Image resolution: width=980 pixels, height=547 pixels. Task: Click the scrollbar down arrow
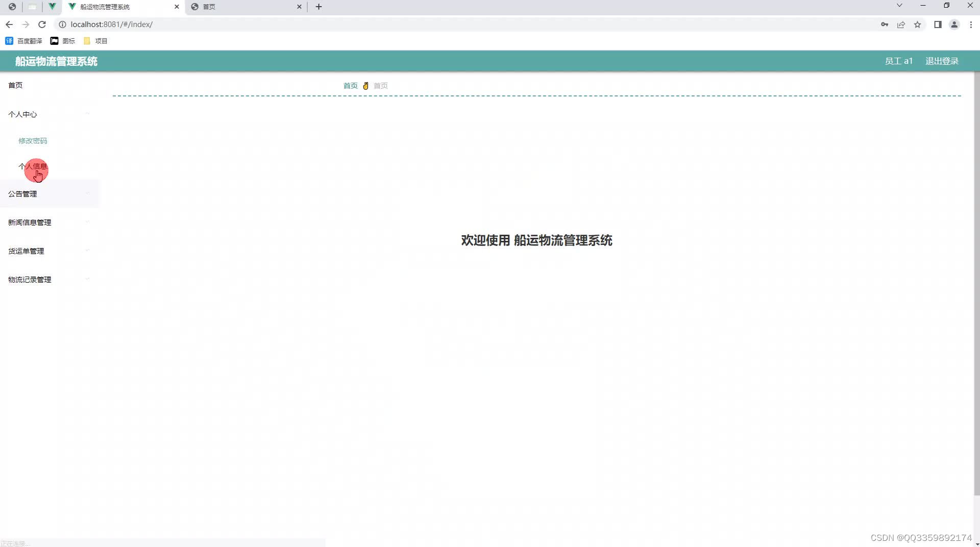976,543
